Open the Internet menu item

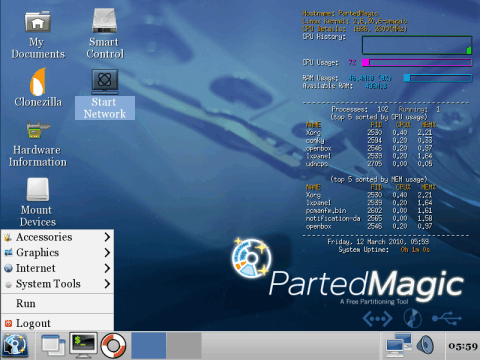pyautogui.click(x=57, y=268)
